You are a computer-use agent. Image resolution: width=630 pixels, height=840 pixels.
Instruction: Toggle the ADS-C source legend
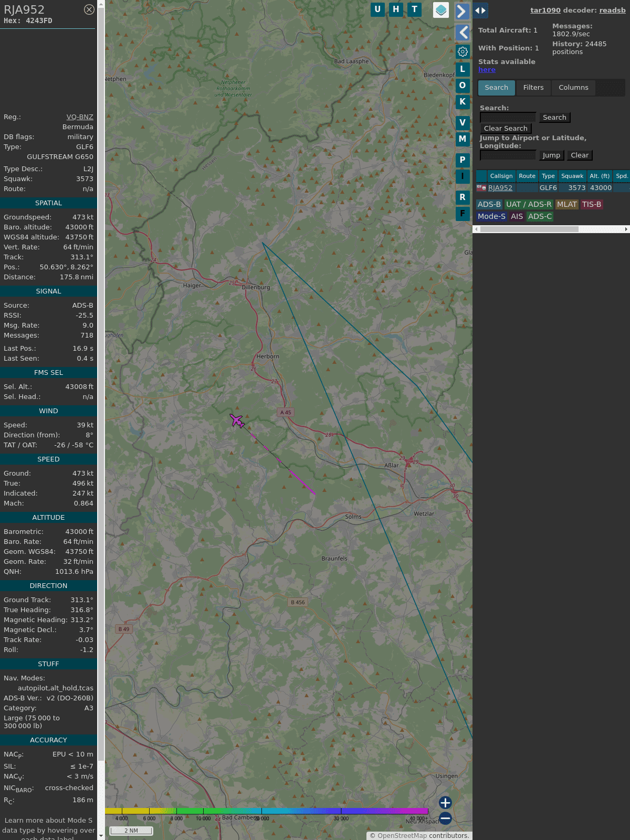(x=540, y=216)
